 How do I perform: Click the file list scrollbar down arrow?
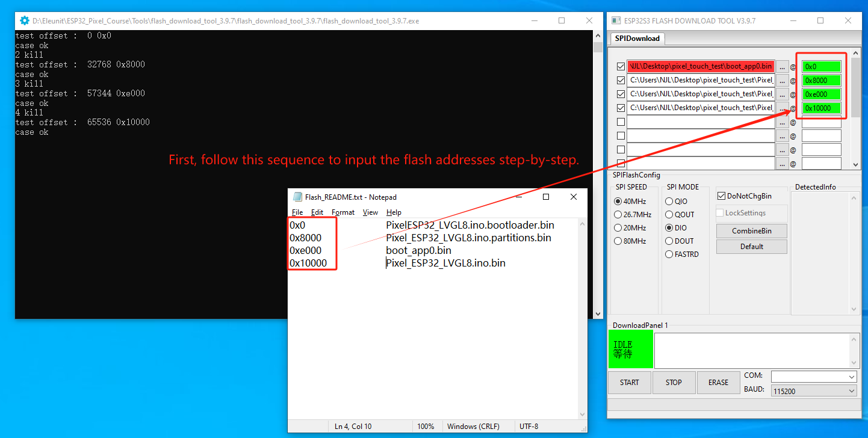(x=854, y=164)
